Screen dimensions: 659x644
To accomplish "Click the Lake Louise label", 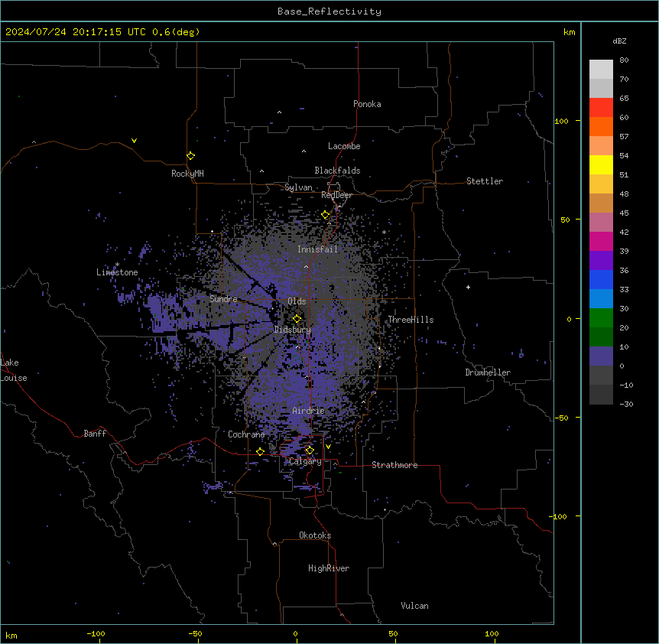I will tap(14, 370).
